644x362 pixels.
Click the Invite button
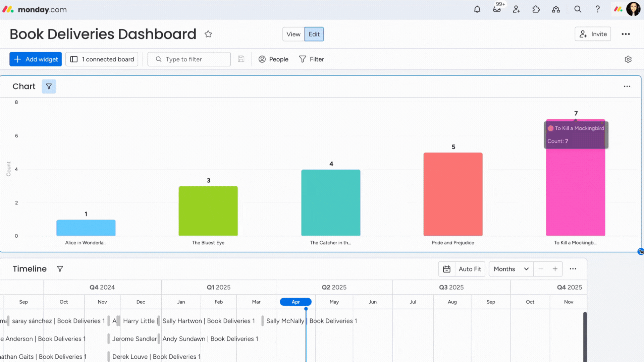pyautogui.click(x=593, y=34)
